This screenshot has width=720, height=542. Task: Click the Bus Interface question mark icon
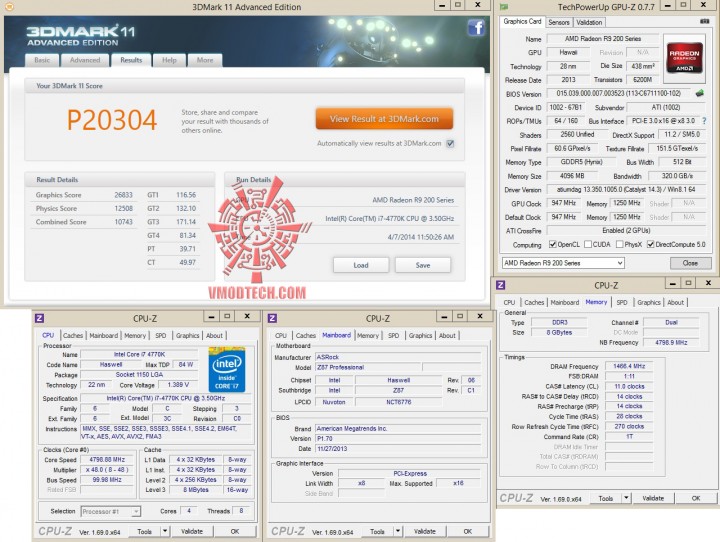click(x=704, y=121)
